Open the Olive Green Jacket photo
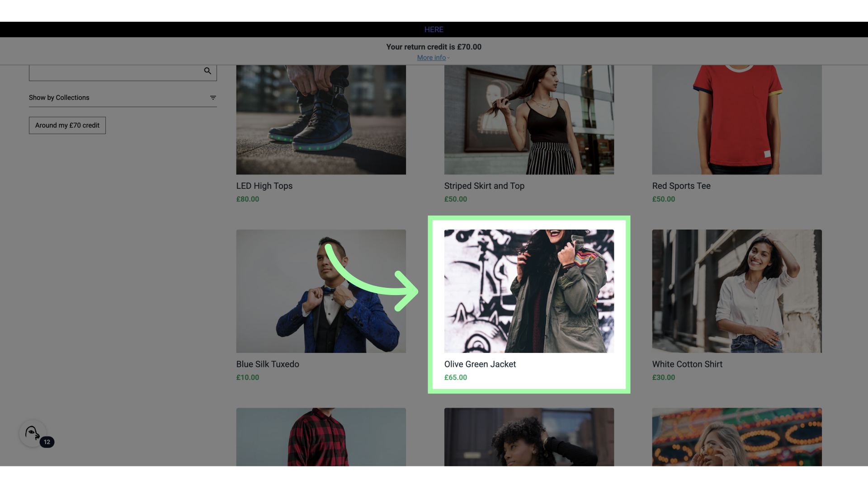Screen dimensions: 868x488 tap(529, 291)
